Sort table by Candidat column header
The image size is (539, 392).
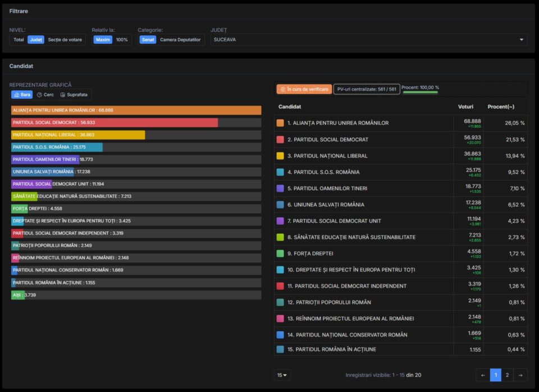(x=290, y=107)
